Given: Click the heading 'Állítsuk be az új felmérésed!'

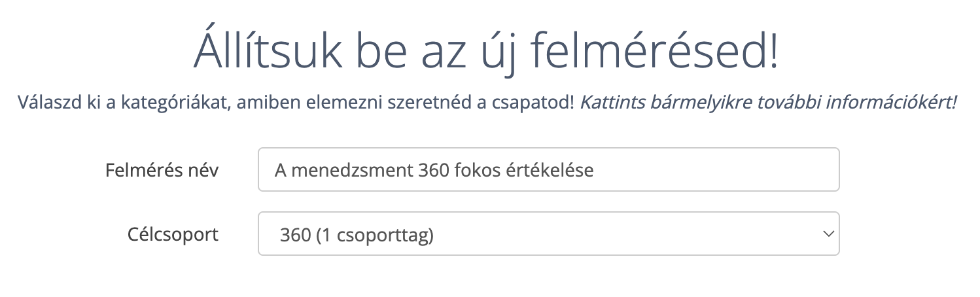Looking at the screenshot, I should [x=486, y=52].
